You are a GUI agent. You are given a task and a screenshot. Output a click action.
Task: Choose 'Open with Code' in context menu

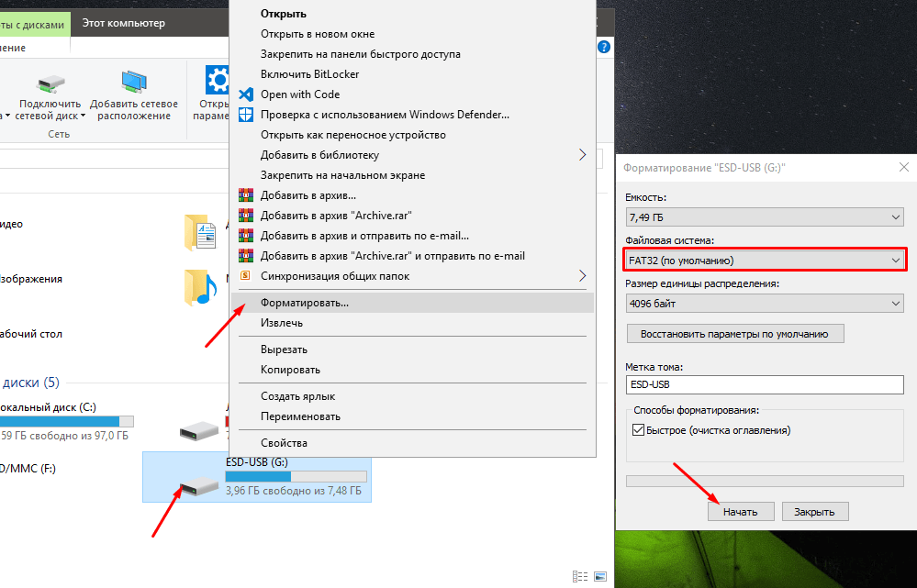pos(300,94)
